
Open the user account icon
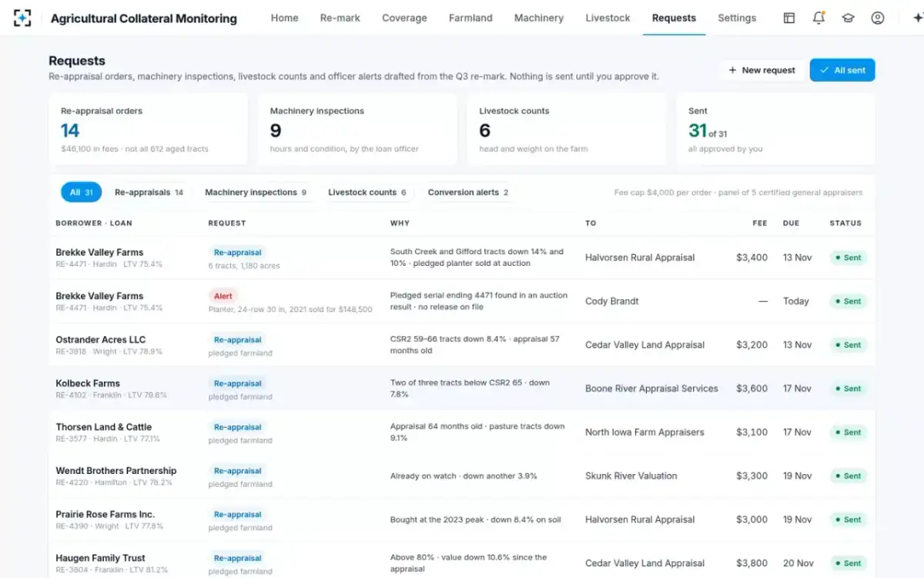click(878, 18)
